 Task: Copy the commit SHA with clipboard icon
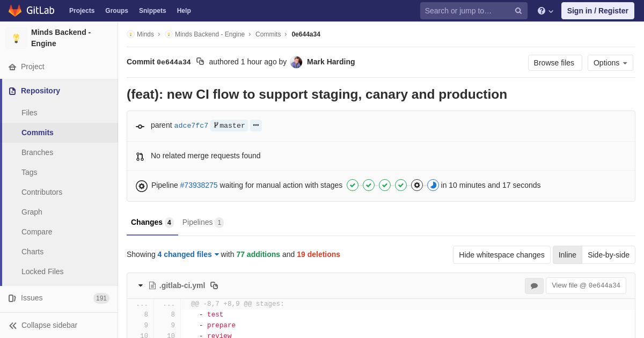(200, 62)
